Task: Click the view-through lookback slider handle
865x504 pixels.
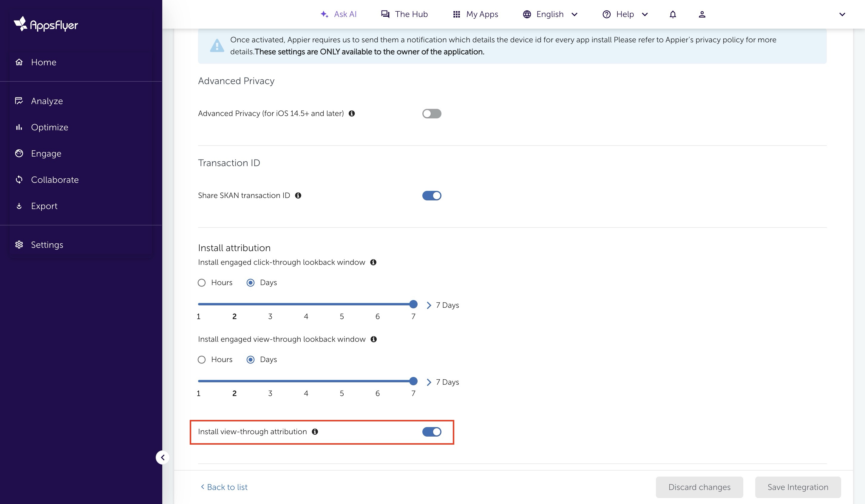Action: [413, 381]
